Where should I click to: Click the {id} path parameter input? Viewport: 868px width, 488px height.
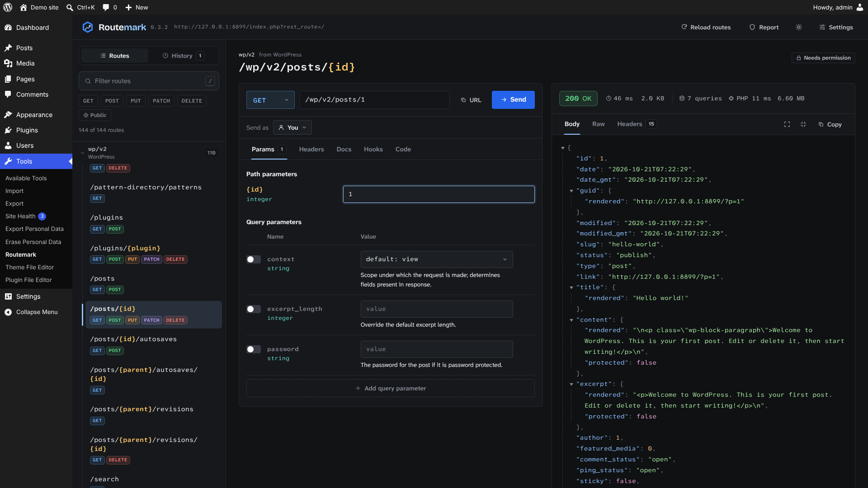coord(439,194)
